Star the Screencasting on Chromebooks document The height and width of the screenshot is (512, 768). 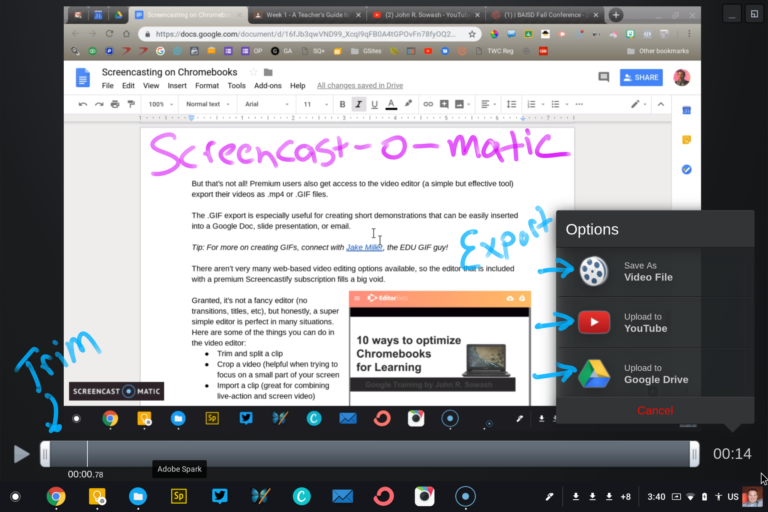tap(253, 73)
